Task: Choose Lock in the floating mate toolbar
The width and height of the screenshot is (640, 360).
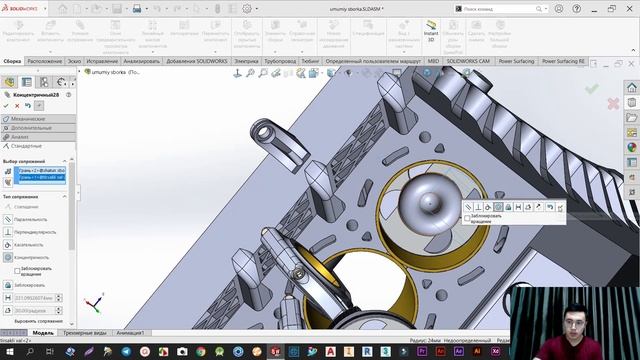Action: click(x=508, y=207)
